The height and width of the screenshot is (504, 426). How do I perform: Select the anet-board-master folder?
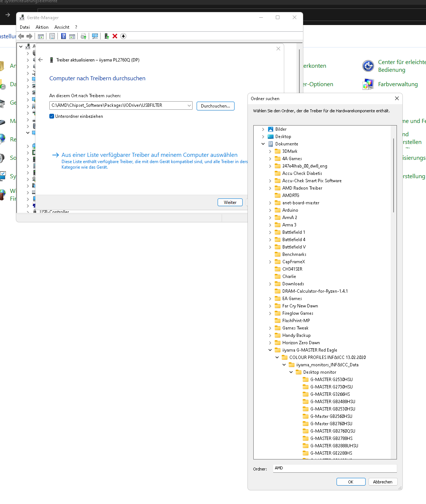pyautogui.click(x=301, y=203)
